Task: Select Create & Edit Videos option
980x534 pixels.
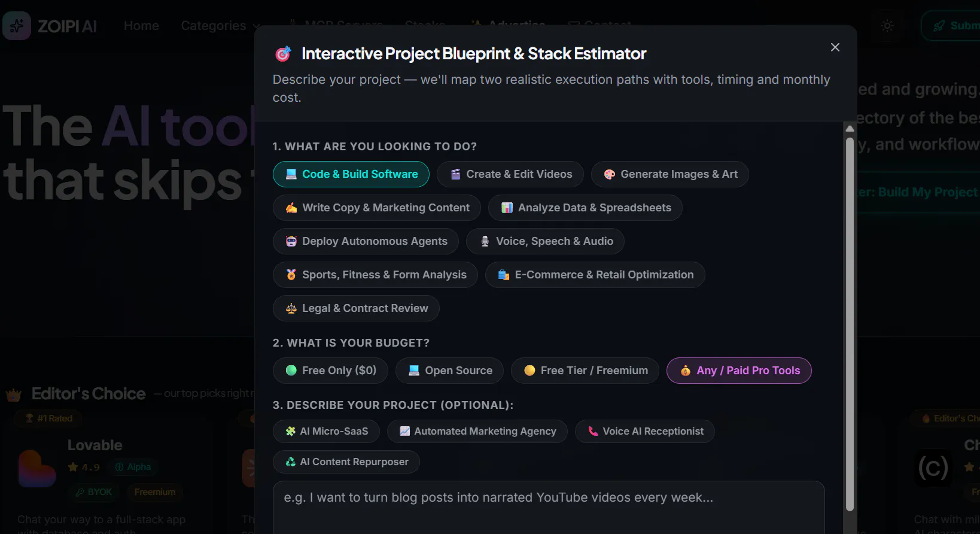Action: point(510,174)
